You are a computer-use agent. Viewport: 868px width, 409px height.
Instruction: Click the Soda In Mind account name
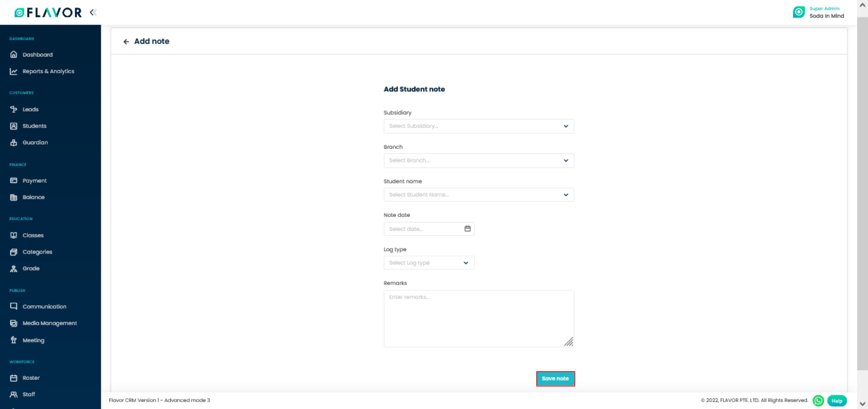point(826,16)
